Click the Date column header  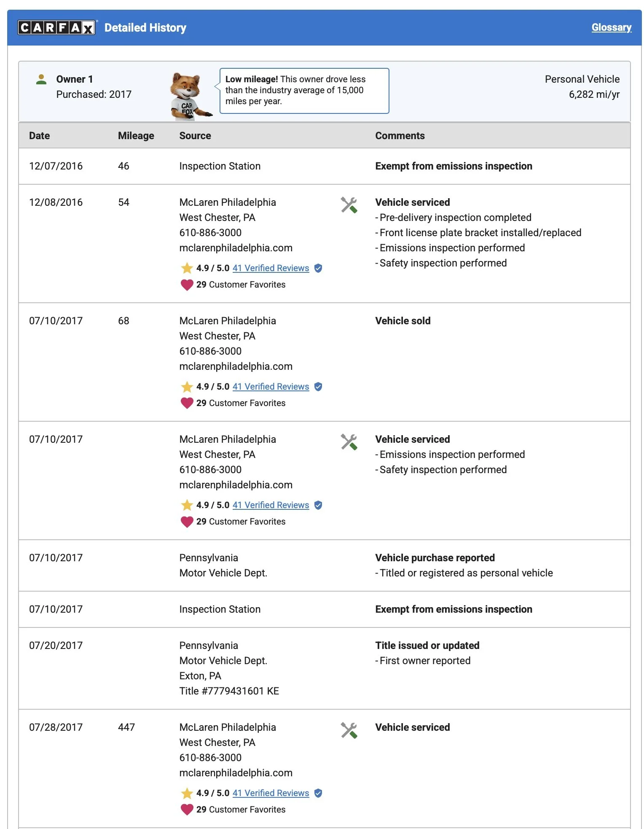[x=39, y=136]
